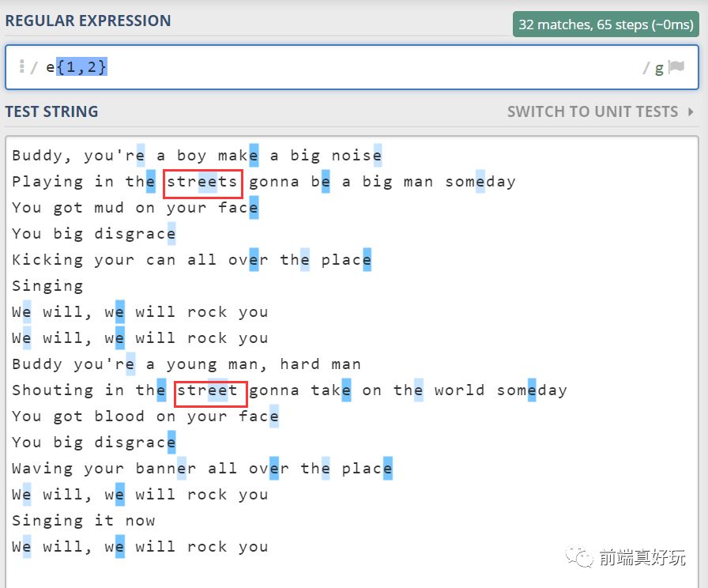Select the 'g' global flag text
The image size is (708, 588).
coord(659,68)
